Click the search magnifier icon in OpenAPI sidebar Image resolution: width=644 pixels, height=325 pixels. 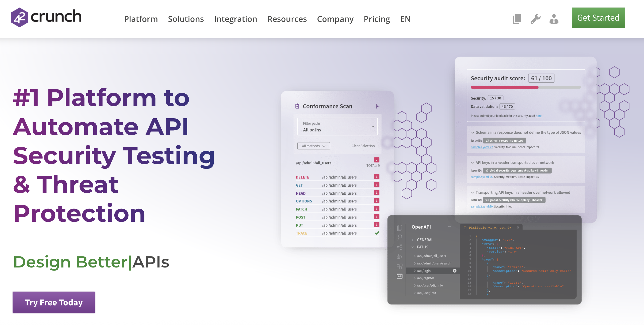point(400,237)
